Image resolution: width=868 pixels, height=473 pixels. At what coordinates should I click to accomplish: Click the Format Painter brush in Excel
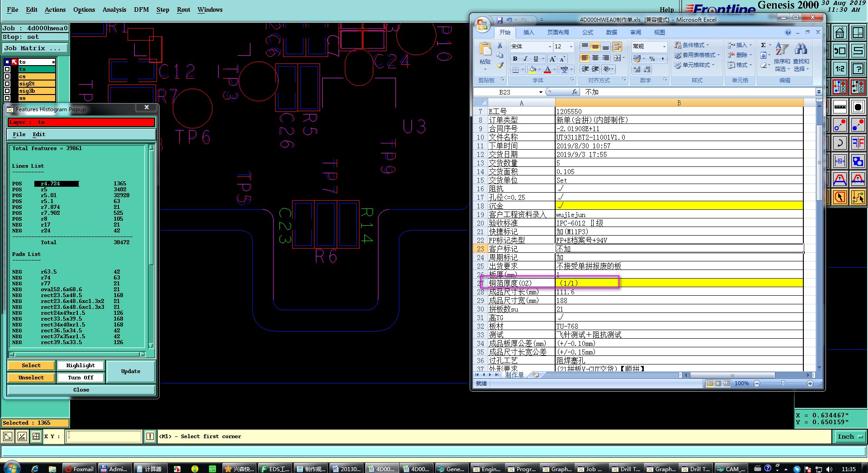(500, 65)
